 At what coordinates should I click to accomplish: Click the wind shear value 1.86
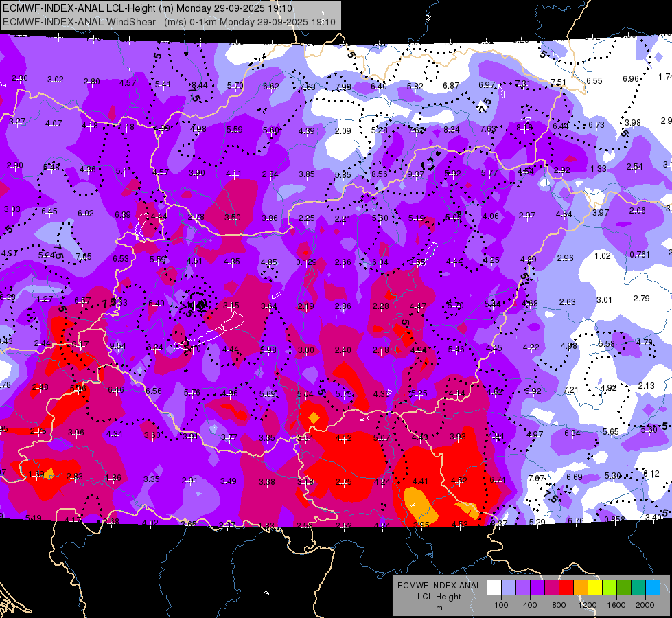[113, 478]
